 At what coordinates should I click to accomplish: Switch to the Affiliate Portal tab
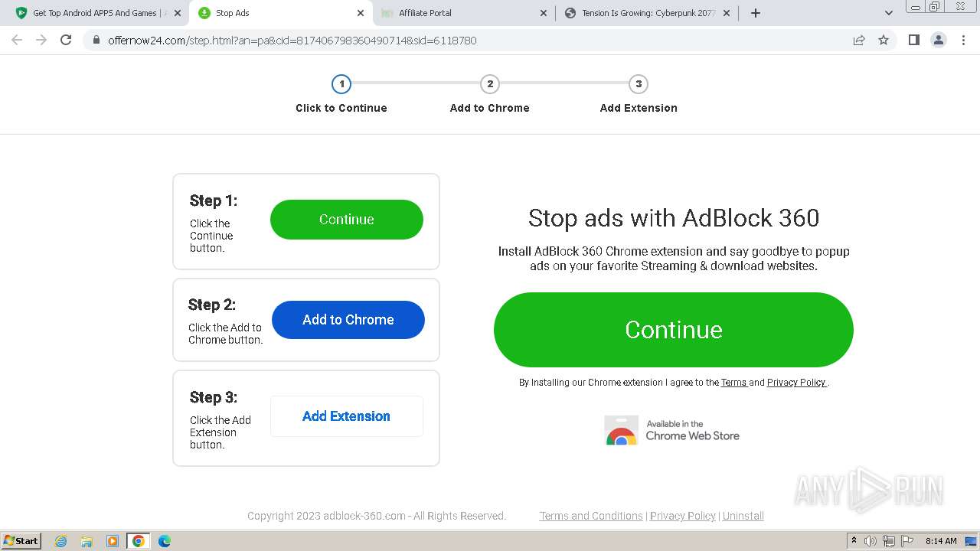459,13
